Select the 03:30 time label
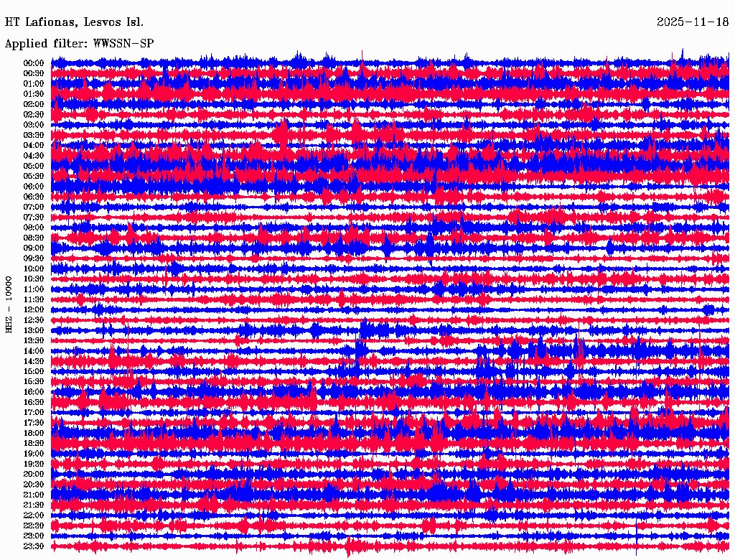Viewport: 735px width, 560px height. point(33,135)
